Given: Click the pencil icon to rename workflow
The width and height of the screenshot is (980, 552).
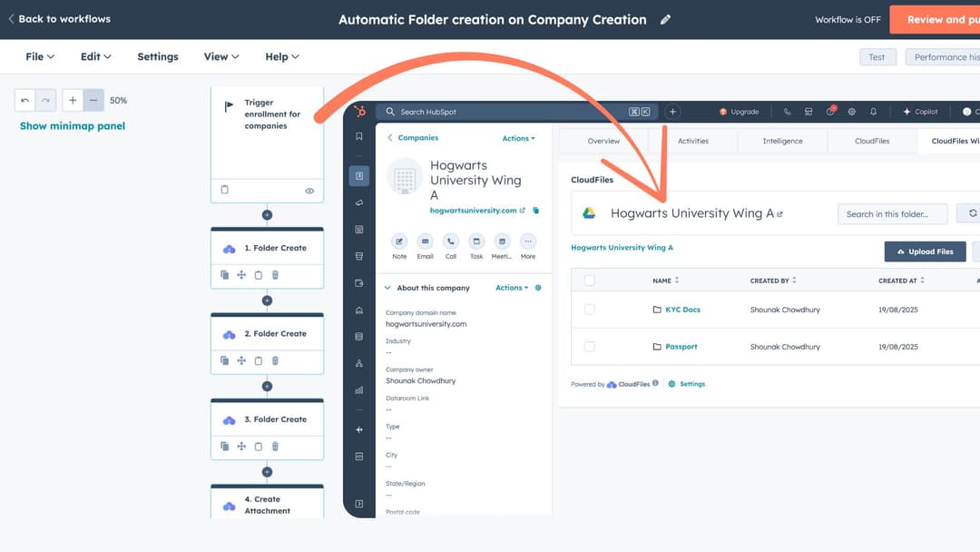Looking at the screenshot, I should click(x=666, y=20).
